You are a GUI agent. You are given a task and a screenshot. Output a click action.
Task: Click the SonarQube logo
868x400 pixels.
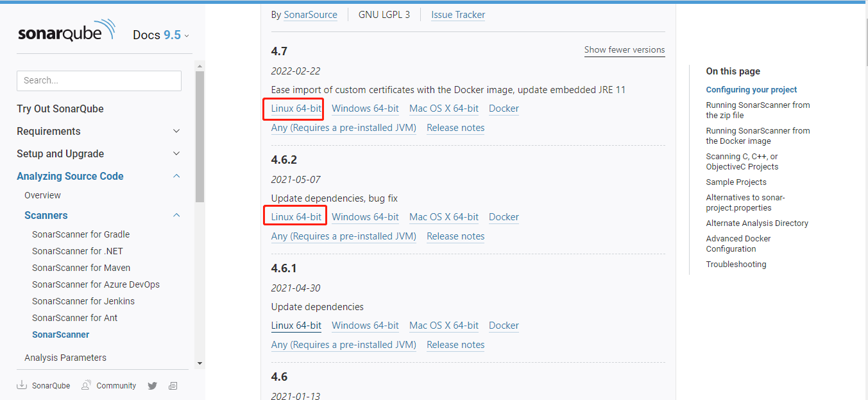coord(67,31)
